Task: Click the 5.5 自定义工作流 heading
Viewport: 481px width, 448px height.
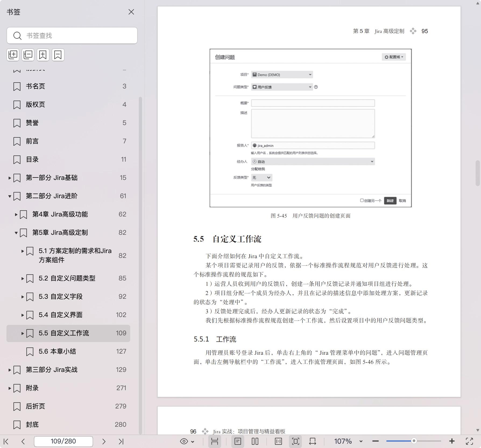Action: (x=227, y=239)
